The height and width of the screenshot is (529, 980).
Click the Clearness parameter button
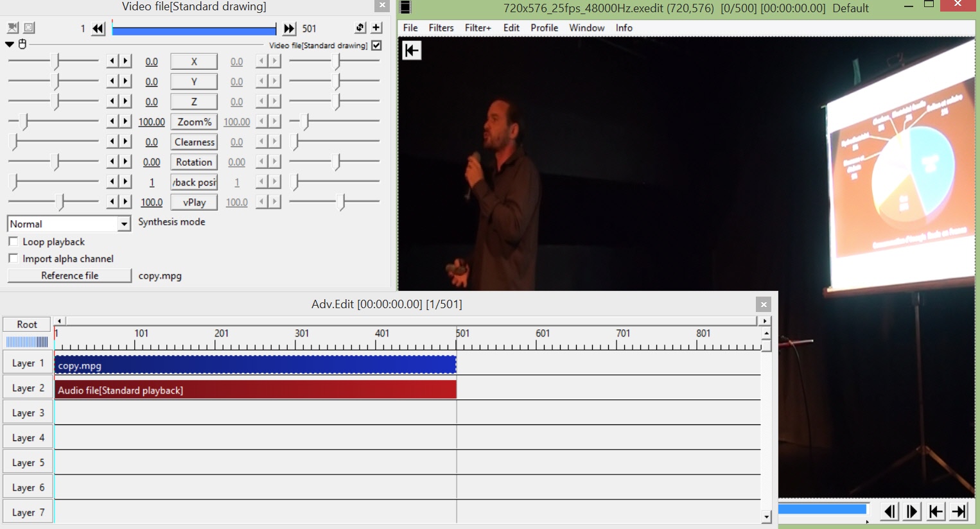click(x=194, y=142)
